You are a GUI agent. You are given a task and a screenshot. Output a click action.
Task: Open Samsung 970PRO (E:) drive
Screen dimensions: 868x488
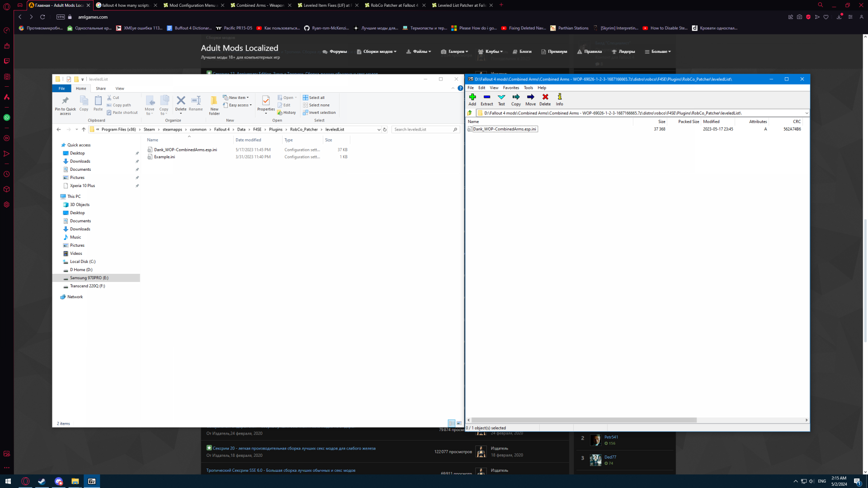tap(89, 278)
